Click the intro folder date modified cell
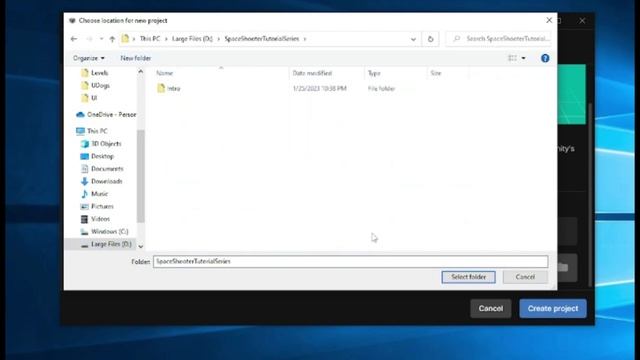The image size is (640, 360). click(x=320, y=89)
